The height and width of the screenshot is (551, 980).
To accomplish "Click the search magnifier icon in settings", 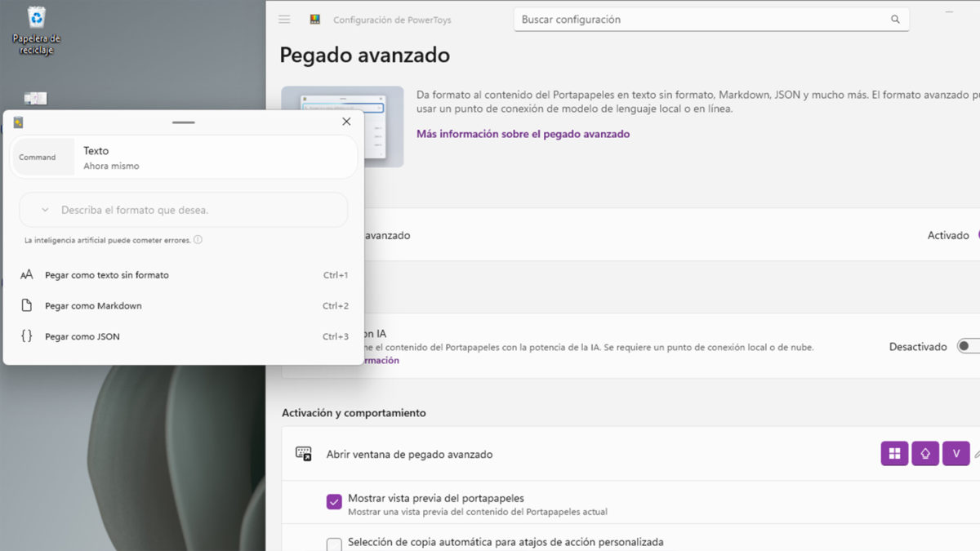I will point(895,20).
